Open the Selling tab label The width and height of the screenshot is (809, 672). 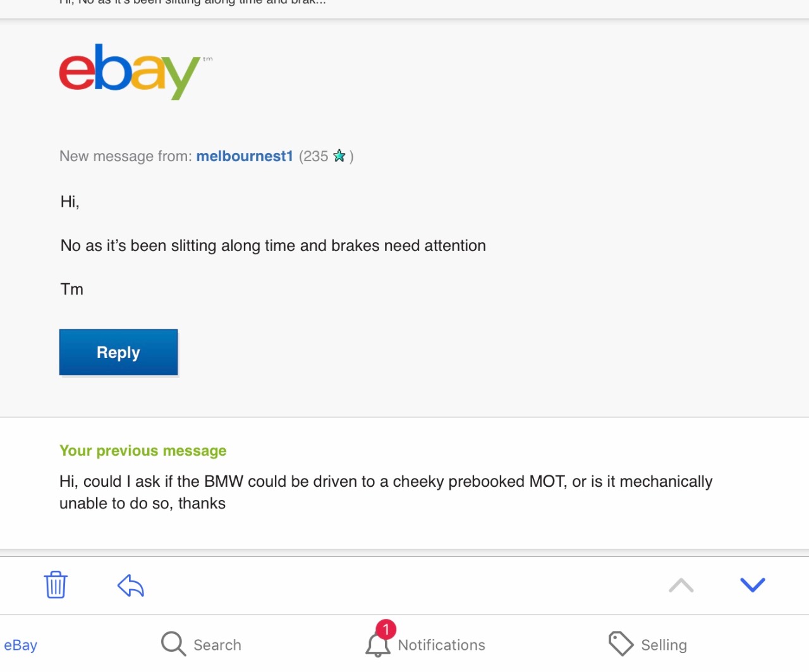[x=664, y=645]
